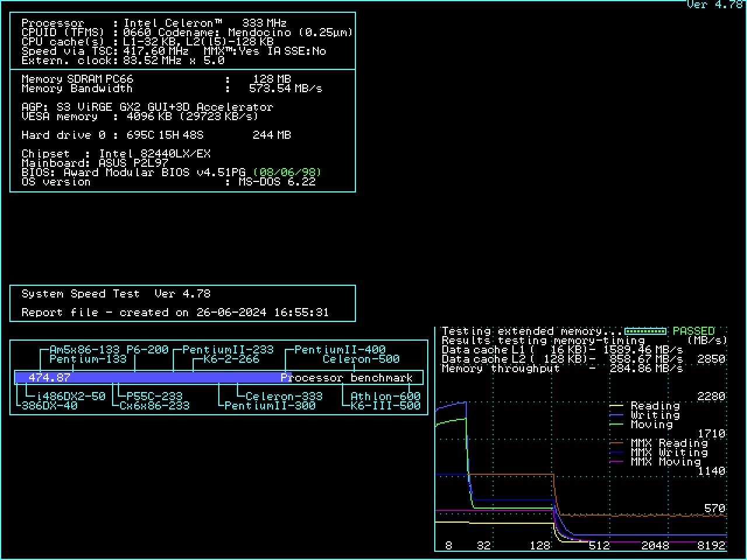Click the 'PentiumII-233' reference label
Image resolution: width=747 pixels, height=560 pixels.
228,350
